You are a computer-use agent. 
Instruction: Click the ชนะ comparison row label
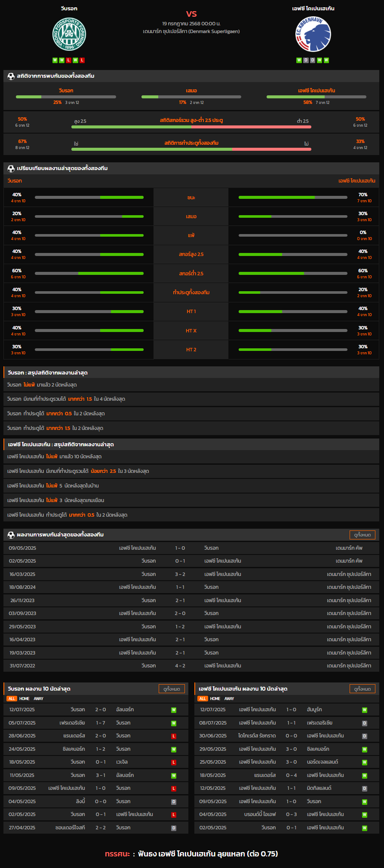click(x=191, y=198)
